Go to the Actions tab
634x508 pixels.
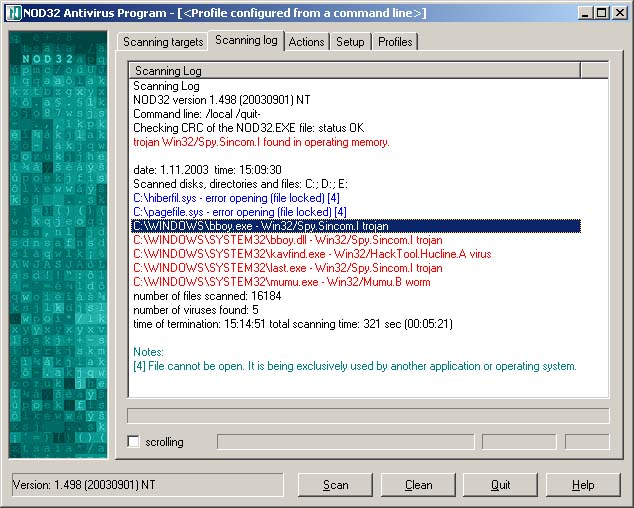306,42
